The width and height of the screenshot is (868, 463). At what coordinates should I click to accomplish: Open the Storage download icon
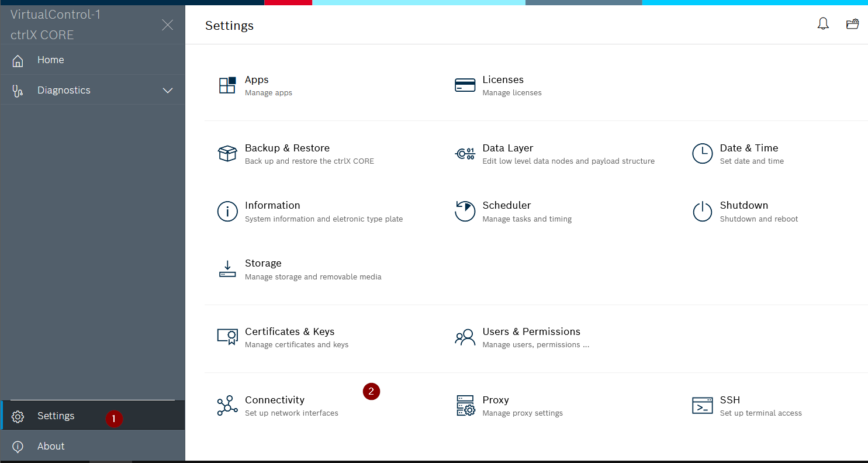[227, 269]
